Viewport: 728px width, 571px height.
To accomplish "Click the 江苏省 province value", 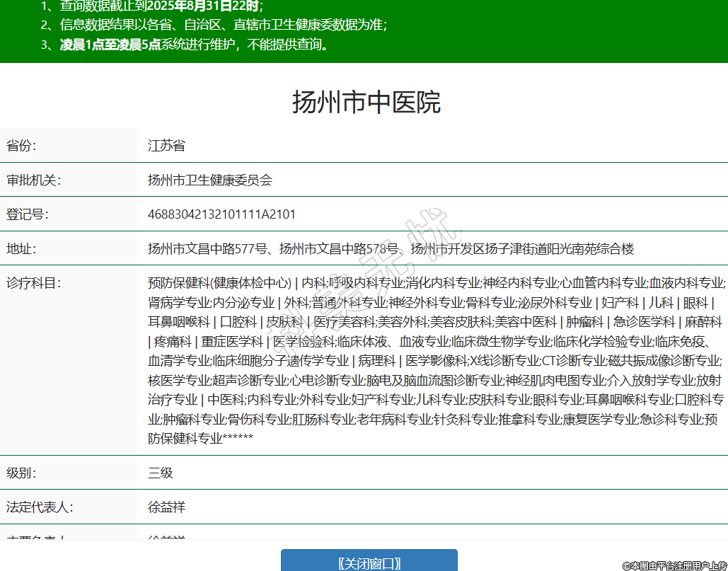I will click(166, 146).
